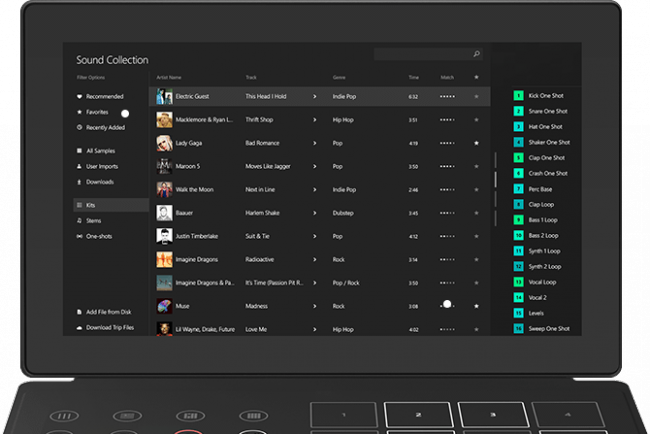Favorite the Electric Guest row star
Screen dimensions: 650x434
tap(476, 97)
